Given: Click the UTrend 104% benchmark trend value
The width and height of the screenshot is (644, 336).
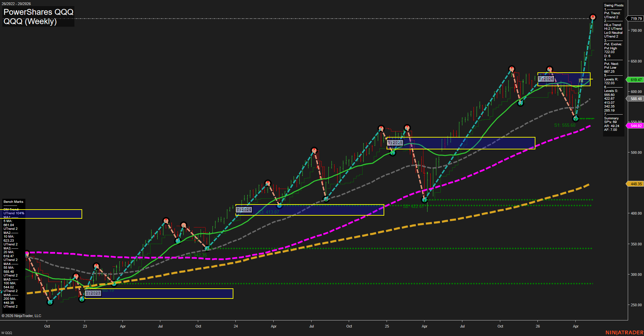Looking at the screenshot, I should (14, 213).
